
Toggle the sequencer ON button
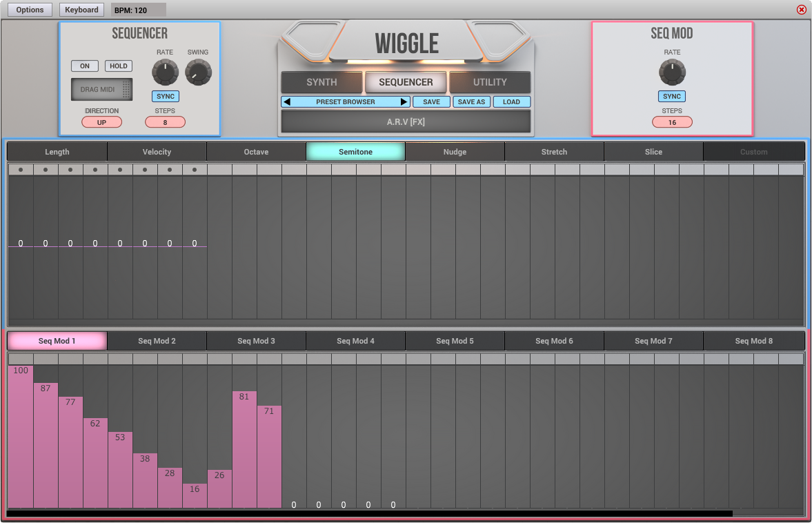[84, 66]
